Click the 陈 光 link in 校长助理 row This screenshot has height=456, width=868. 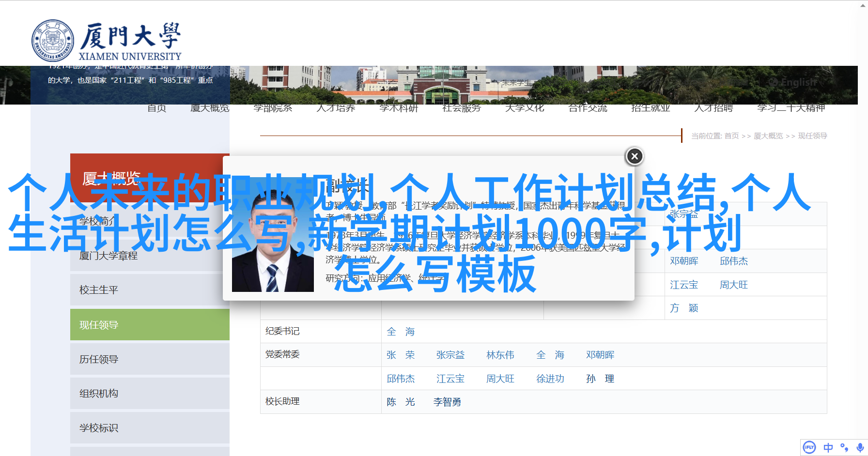[x=401, y=402]
